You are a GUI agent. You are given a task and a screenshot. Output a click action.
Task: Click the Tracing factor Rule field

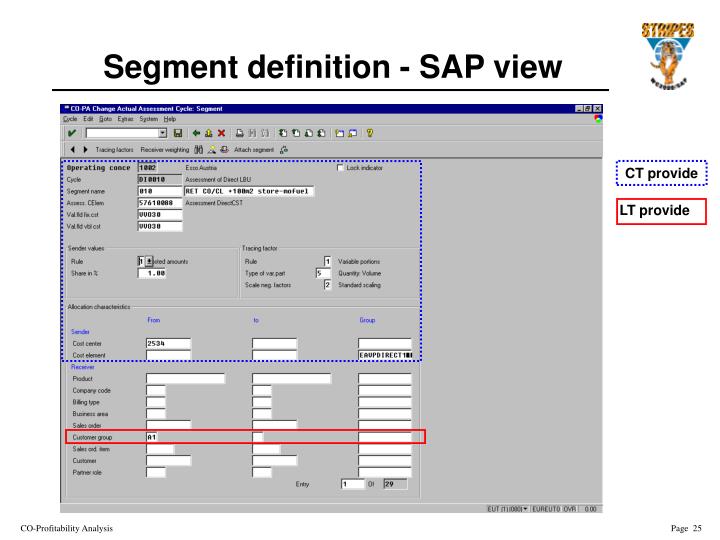[x=327, y=261]
